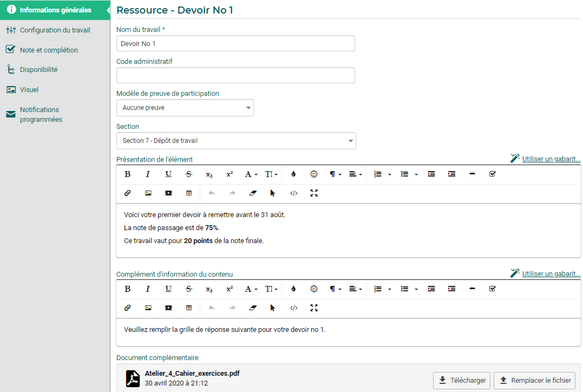Insert link in Présentation de l'élément editor

(128, 193)
